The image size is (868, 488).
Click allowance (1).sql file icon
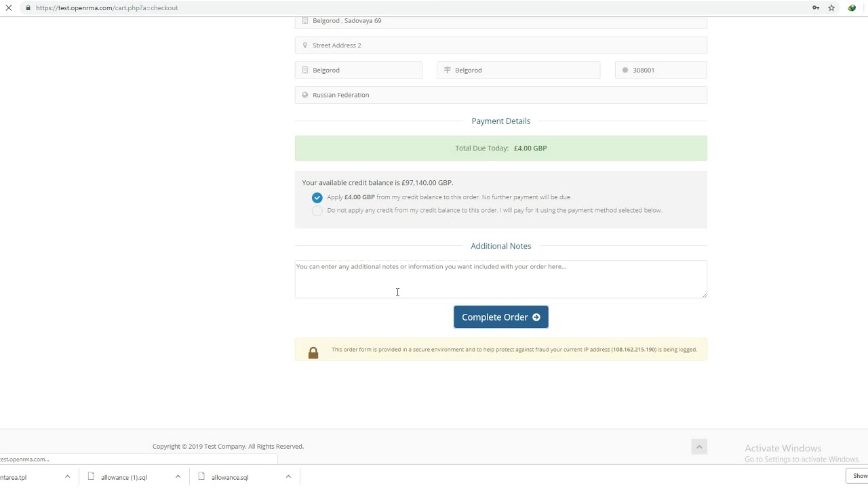click(92, 476)
